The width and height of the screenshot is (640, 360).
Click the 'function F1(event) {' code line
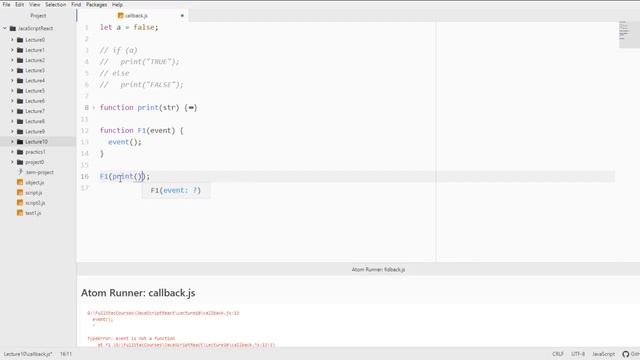point(142,130)
